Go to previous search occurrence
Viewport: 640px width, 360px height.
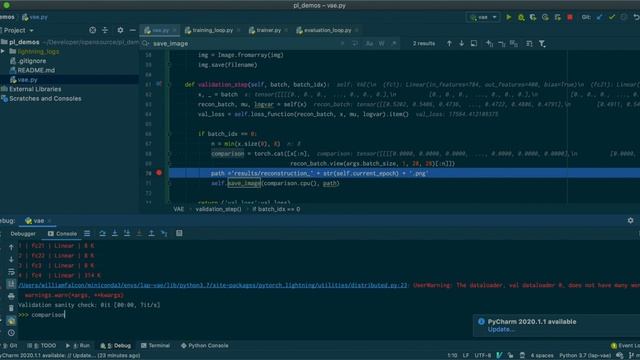(449, 43)
